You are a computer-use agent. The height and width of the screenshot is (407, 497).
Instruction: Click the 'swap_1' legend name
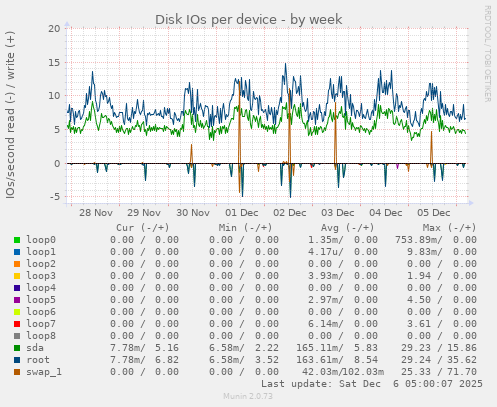pyautogui.click(x=44, y=372)
